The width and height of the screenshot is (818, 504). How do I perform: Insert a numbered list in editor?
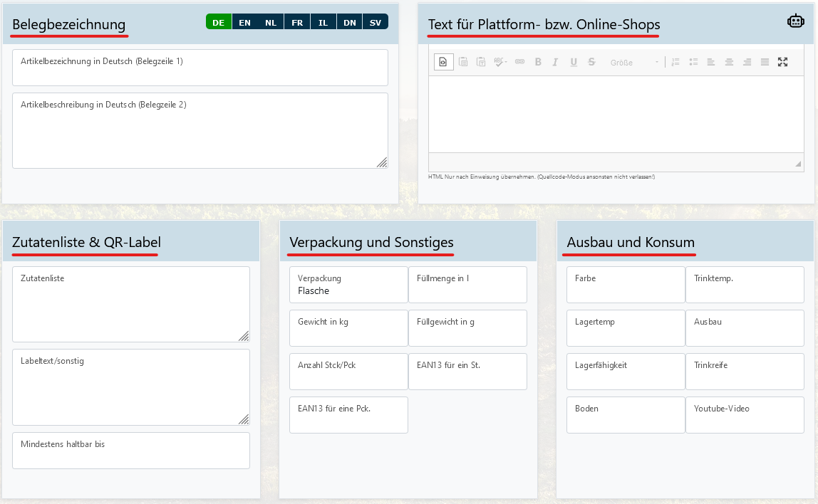(675, 62)
